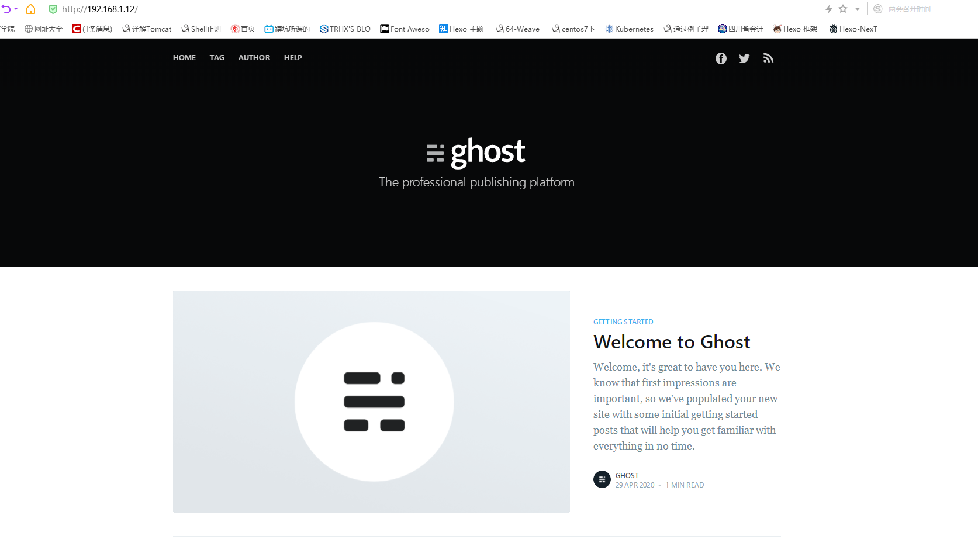Expand the dropdown arrow next to star
978x560 pixels.
pos(858,9)
